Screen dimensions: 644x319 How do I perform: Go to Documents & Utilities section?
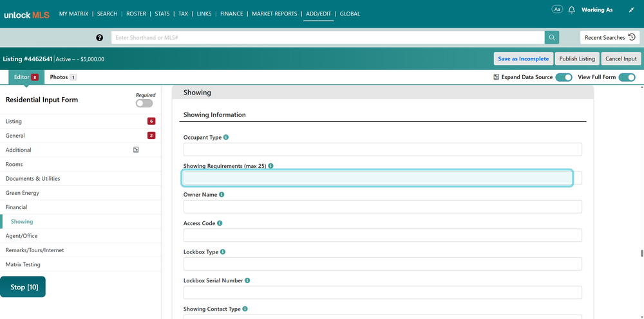tap(80, 179)
